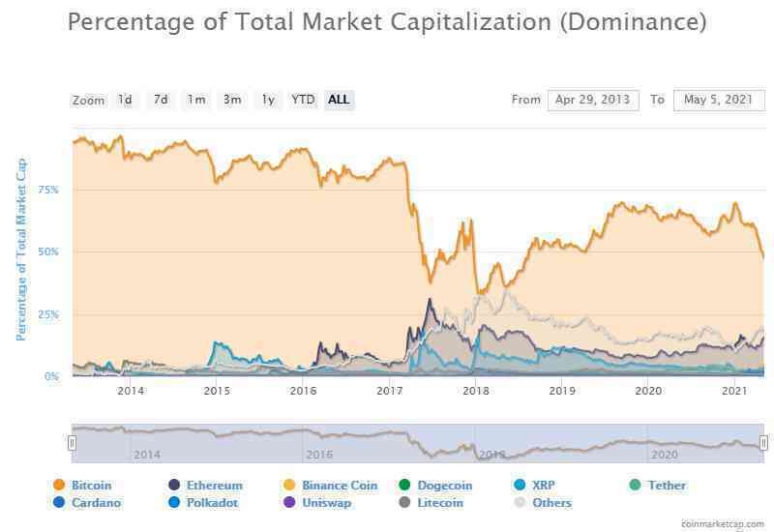Hide the Binance Coin series

tap(289, 485)
